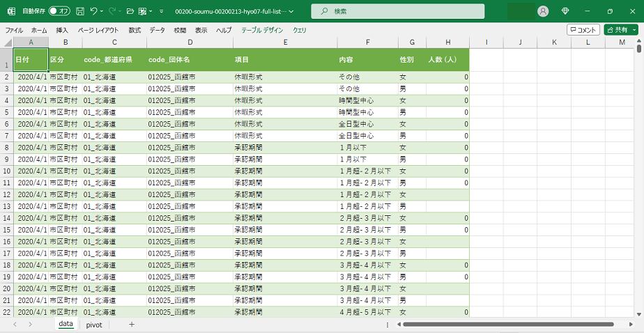Screen dimensions: 644x333
Task: Click the next sheet navigation arrow
Action: [30, 325]
